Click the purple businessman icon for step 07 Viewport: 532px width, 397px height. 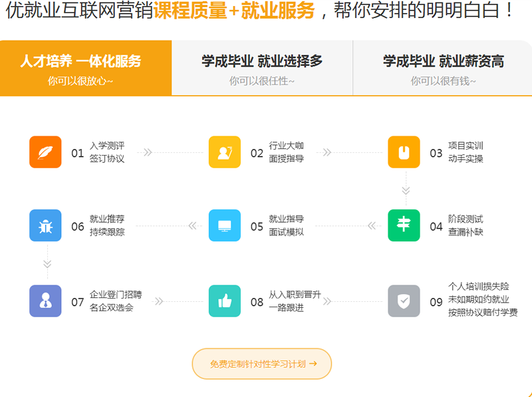coord(45,301)
